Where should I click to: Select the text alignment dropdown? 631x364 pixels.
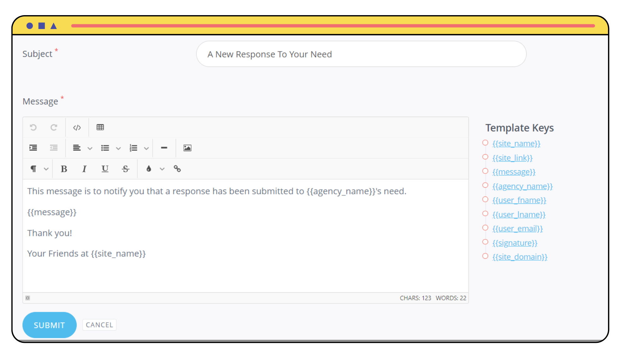point(82,148)
